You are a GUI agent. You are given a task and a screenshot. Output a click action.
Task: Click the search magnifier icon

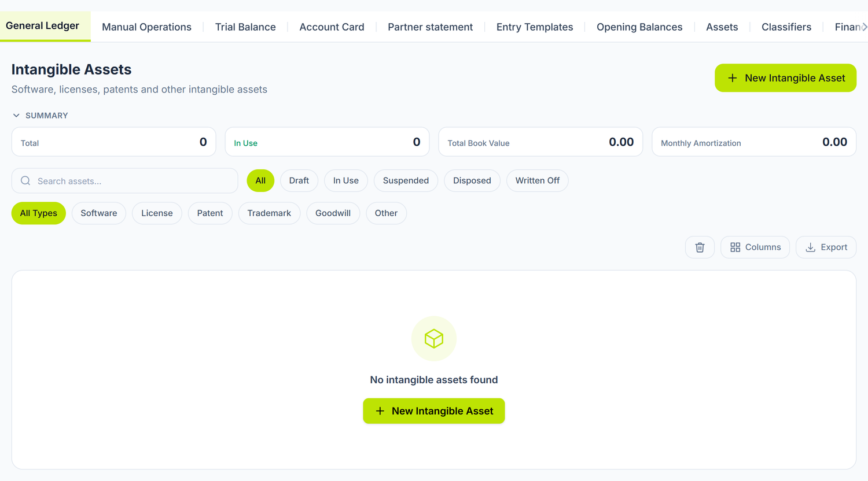[x=25, y=181]
